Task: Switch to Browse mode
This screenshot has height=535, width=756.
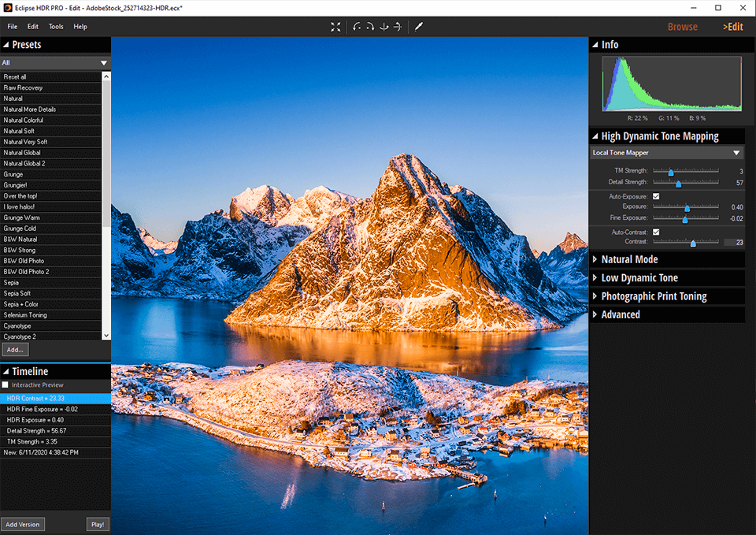Action: coord(682,26)
